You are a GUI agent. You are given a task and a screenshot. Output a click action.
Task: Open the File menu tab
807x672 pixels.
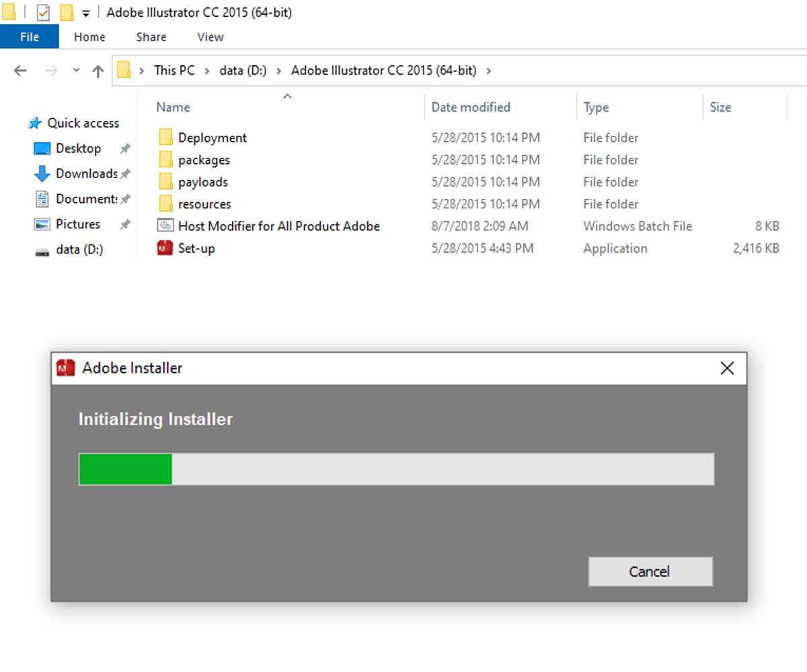pos(30,37)
